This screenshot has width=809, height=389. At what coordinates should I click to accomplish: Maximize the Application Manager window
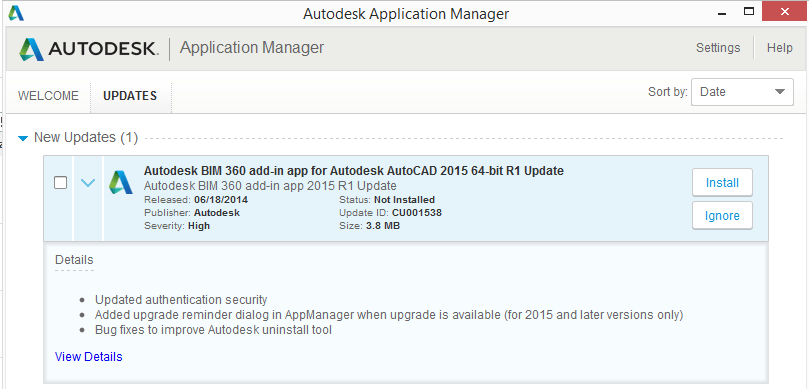pos(749,11)
